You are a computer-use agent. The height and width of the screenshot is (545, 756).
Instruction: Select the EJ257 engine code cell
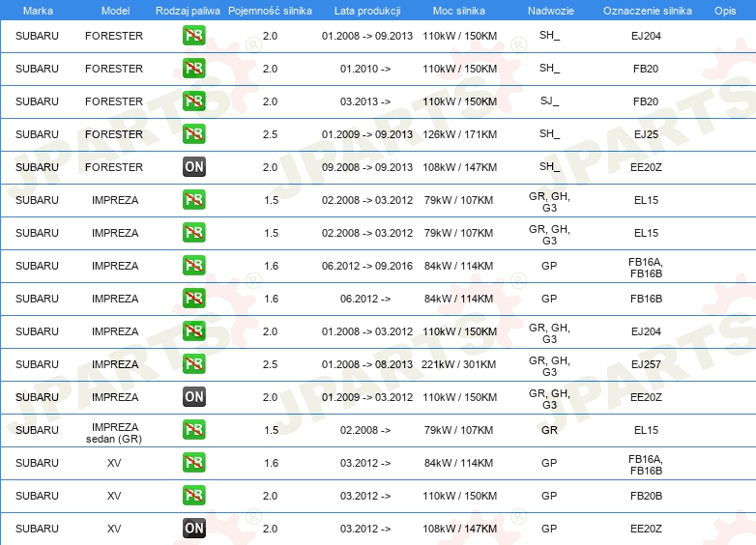coord(645,364)
